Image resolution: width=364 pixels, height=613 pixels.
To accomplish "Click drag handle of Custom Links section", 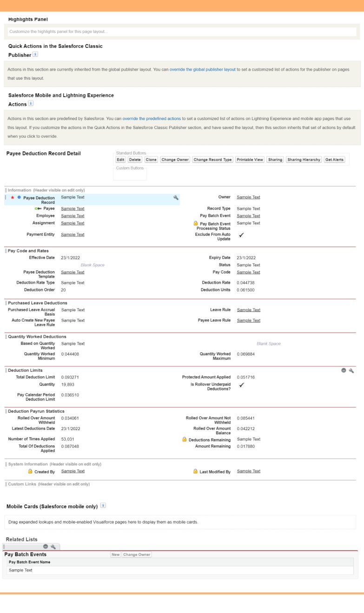I will coord(6,484).
